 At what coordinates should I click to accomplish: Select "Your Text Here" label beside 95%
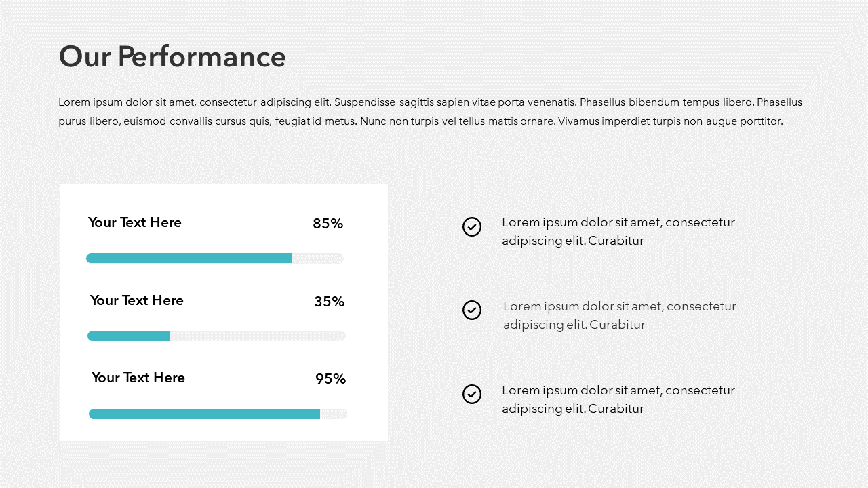(138, 378)
